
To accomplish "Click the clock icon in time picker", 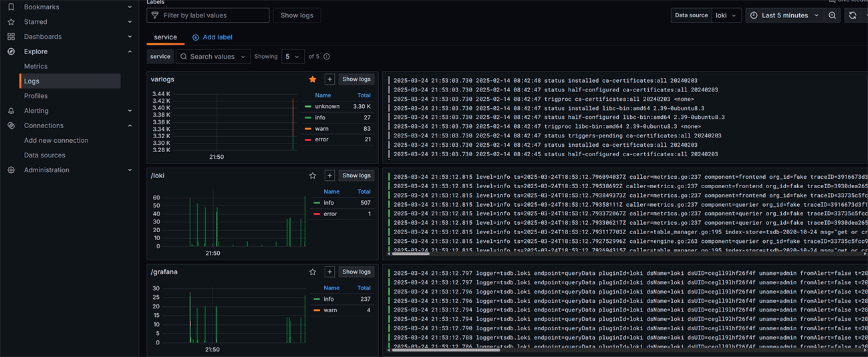I will [754, 15].
